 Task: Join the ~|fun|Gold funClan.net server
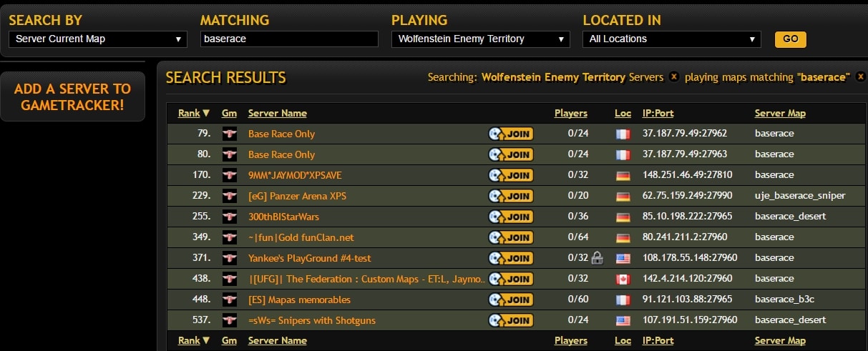tap(510, 237)
